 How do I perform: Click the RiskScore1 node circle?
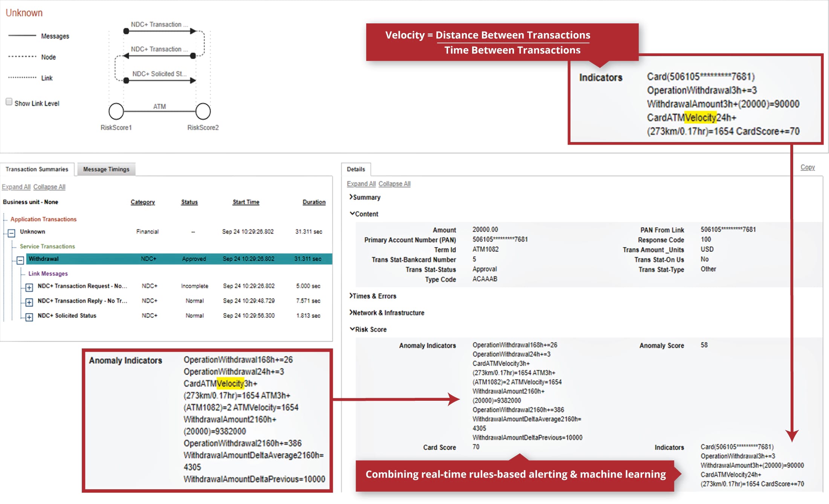(x=116, y=111)
